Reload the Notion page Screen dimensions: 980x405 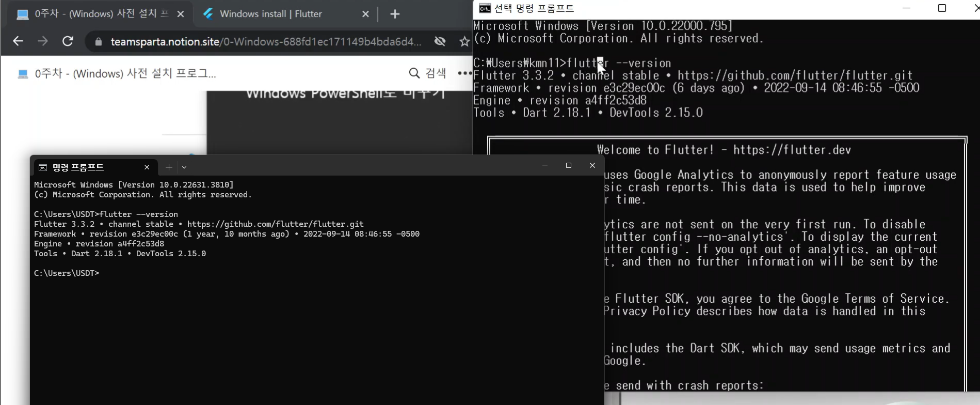pyautogui.click(x=68, y=41)
